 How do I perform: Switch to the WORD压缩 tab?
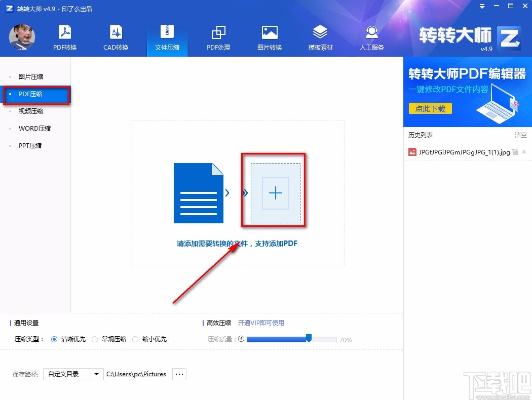[x=34, y=128]
